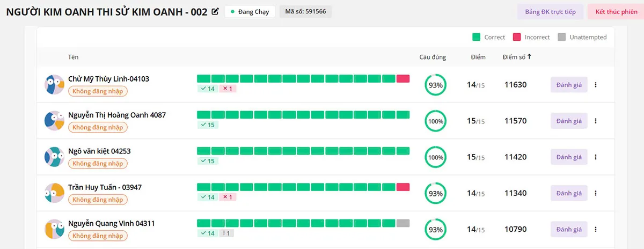Click the ! 1 unattempted count for Nguyễn Quang Vinh

(x=228, y=233)
